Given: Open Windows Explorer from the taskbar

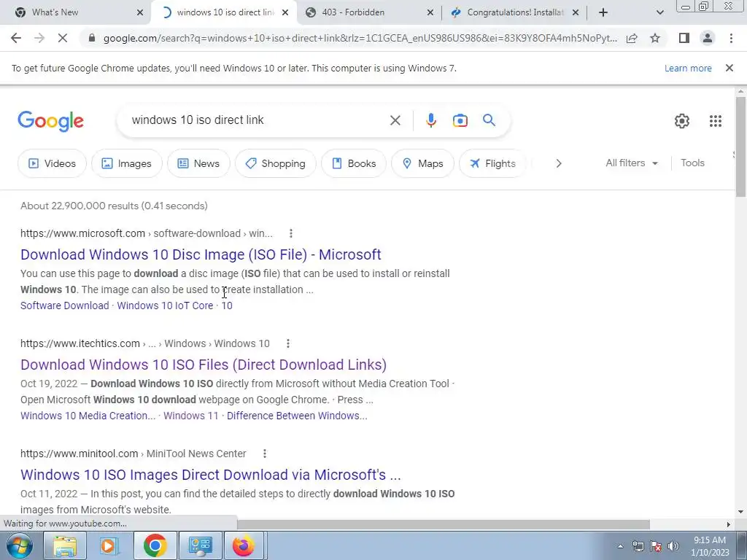Looking at the screenshot, I should [x=65, y=545].
